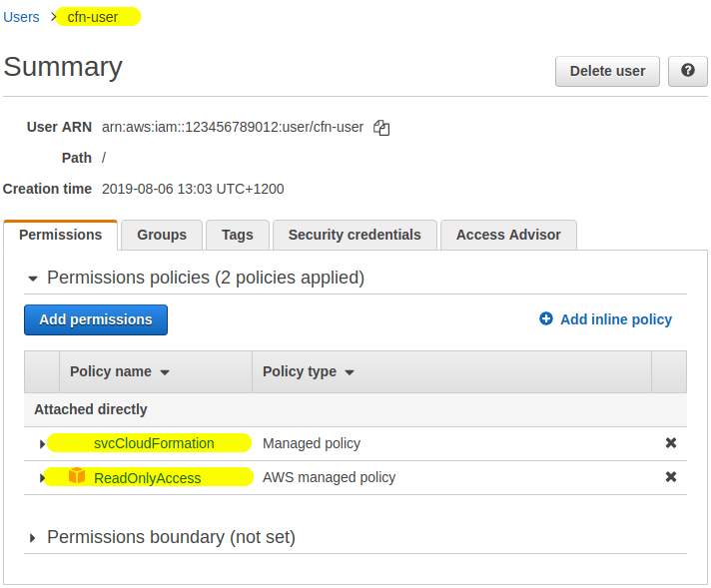Go to the Security credentials tab
711x588 pixels.
click(x=355, y=235)
